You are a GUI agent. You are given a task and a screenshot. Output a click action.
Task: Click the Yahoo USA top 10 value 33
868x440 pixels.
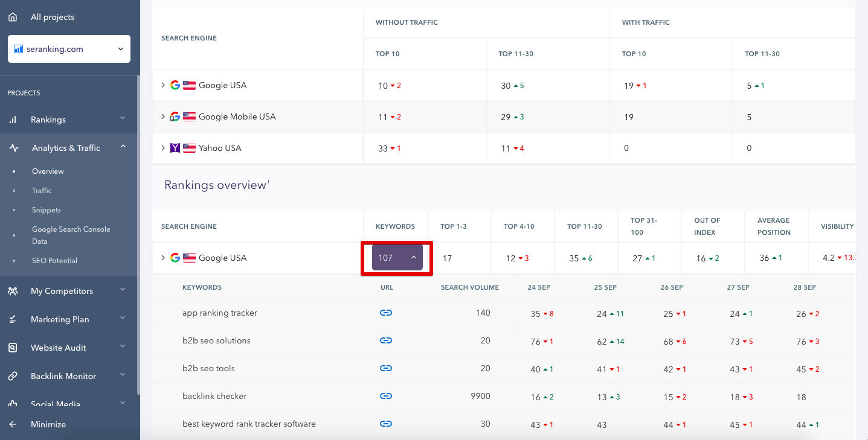383,148
